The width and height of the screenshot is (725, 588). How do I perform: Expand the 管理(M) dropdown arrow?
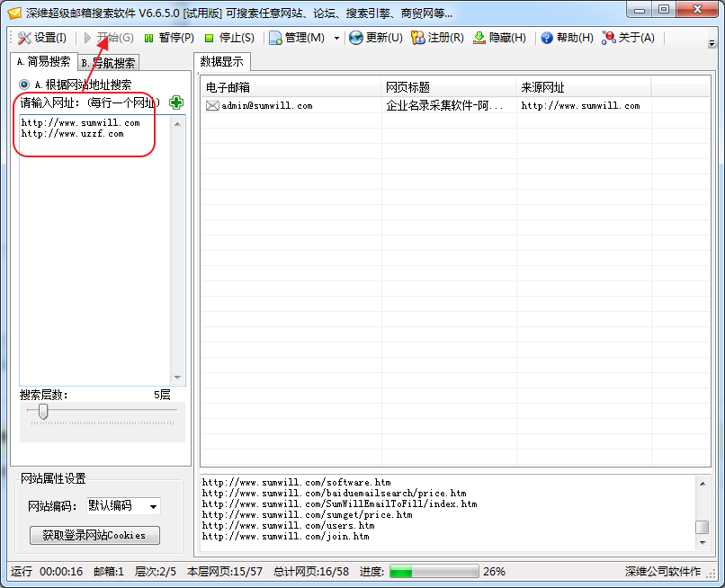click(x=336, y=39)
